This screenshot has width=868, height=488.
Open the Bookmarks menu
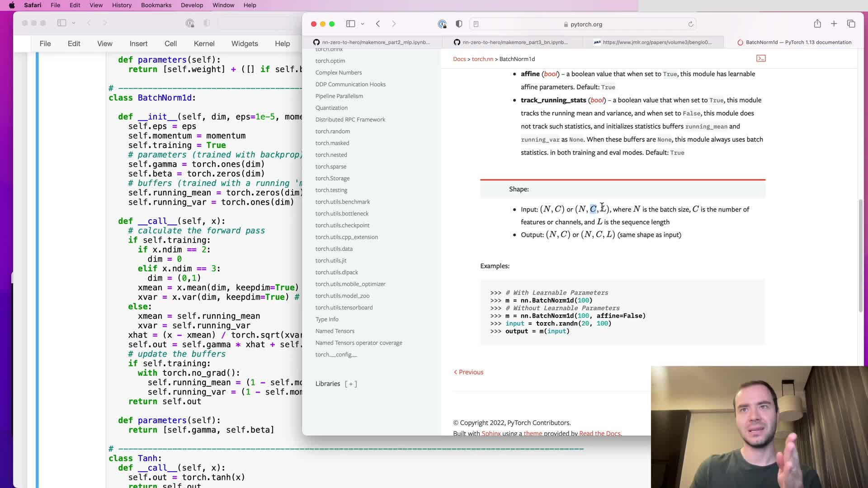pyautogui.click(x=156, y=5)
